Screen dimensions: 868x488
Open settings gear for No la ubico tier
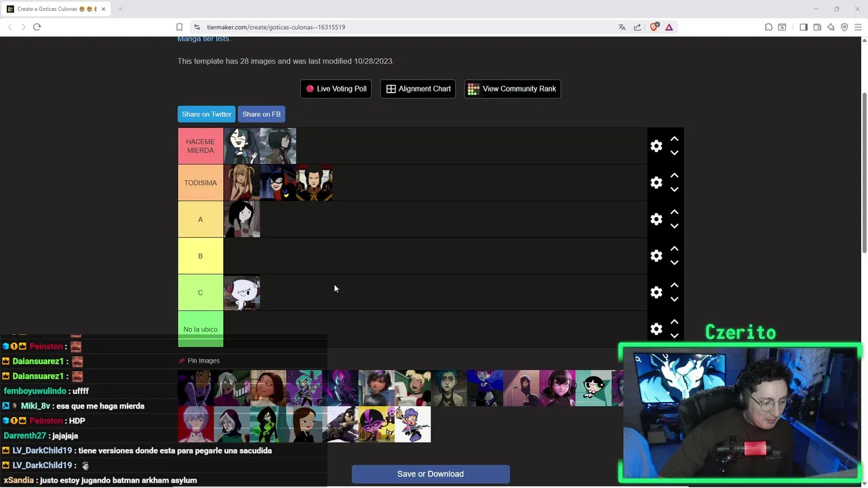coord(656,329)
